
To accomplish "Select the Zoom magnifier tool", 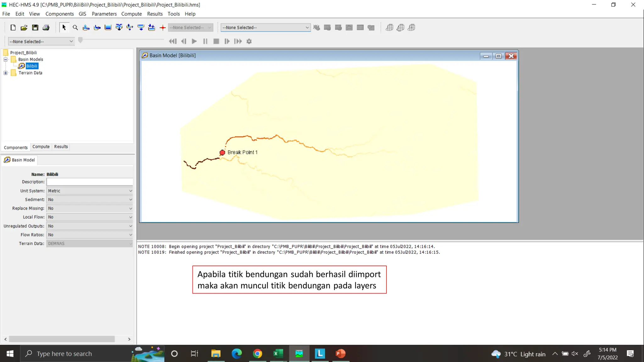I will 75,28.
